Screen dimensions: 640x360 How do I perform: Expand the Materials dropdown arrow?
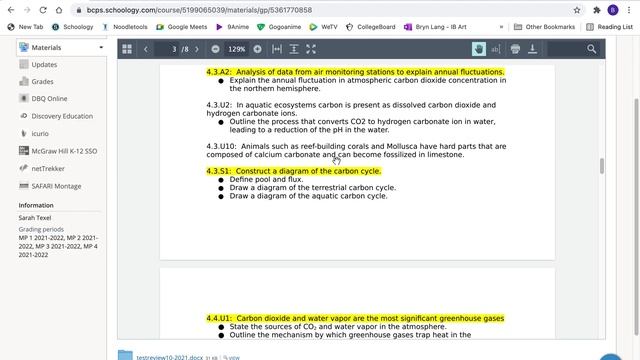(x=101, y=48)
